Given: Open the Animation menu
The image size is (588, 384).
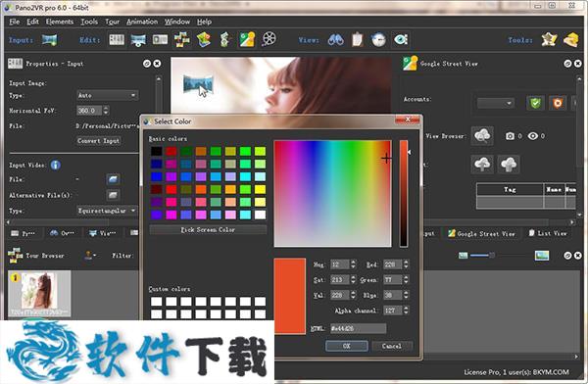Looking at the screenshot, I should [142, 22].
